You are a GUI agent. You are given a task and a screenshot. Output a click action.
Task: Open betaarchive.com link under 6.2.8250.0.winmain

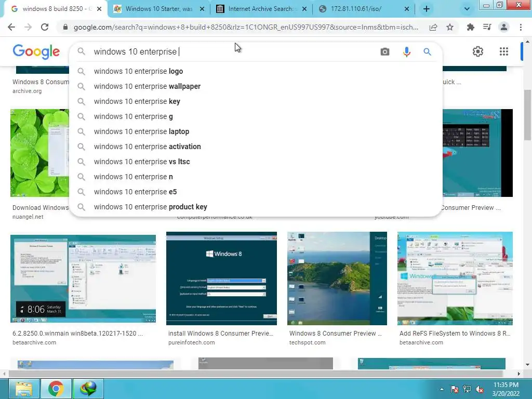(x=34, y=343)
